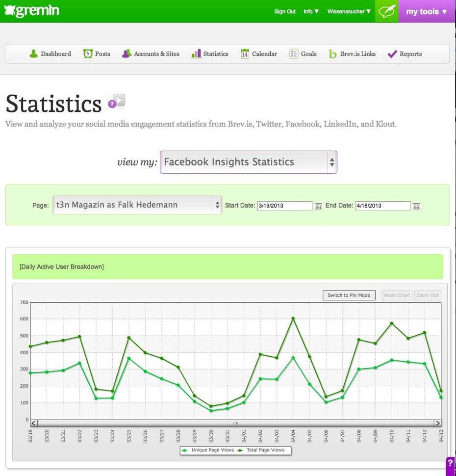The height and width of the screenshot is (476, 456).
Task: Open the Info dropdown menu
Action: click(311, 11)
